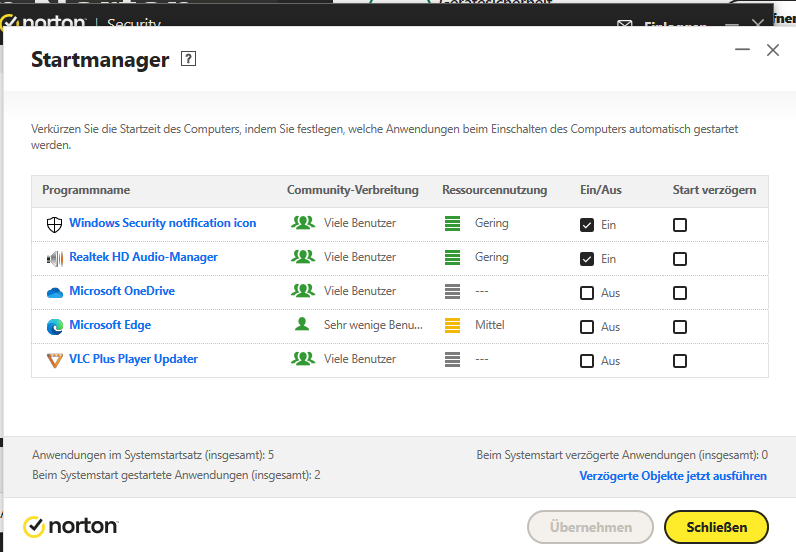Click gray resource bars for VLC row
796x552 pixels.
pos(452,360)
